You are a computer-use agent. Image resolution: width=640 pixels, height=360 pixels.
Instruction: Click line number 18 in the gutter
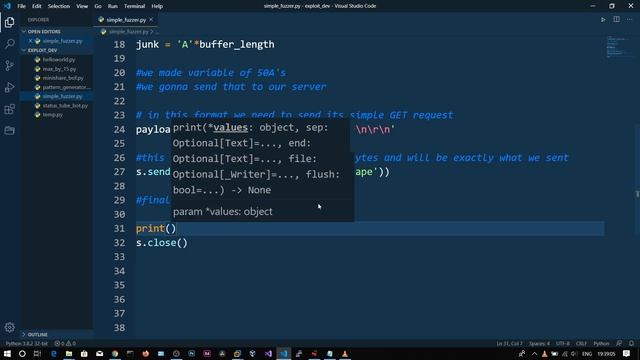coord(119,44)
